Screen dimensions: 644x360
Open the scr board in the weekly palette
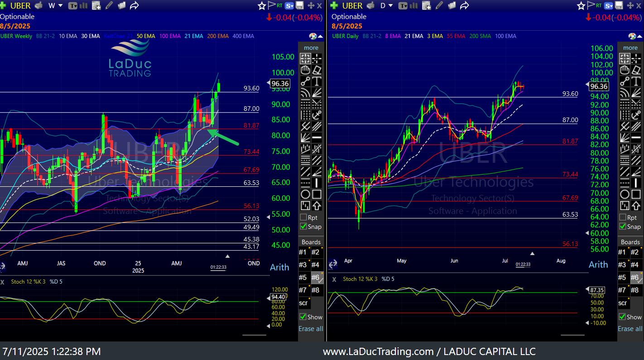304,303
